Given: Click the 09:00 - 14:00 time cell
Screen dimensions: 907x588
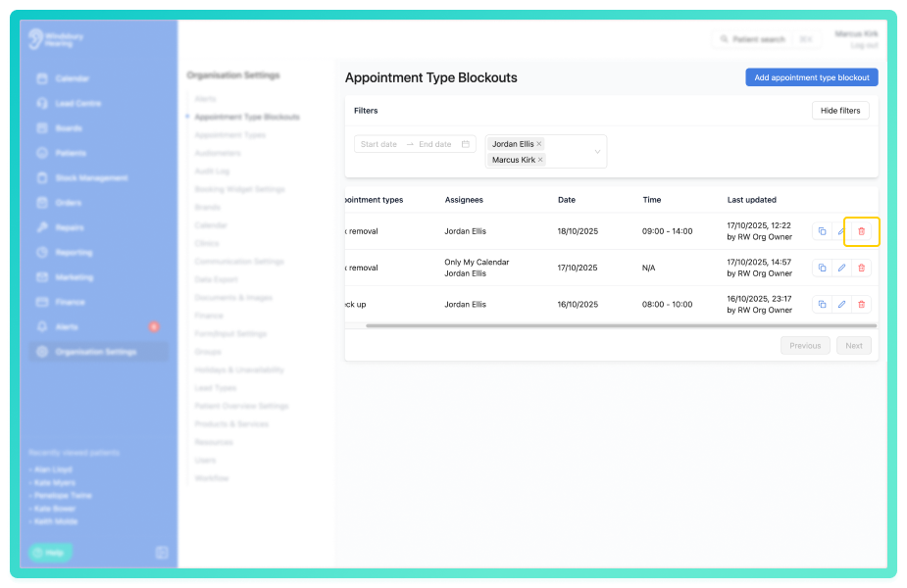Looking at the screenshot, I should coord(668,231).
